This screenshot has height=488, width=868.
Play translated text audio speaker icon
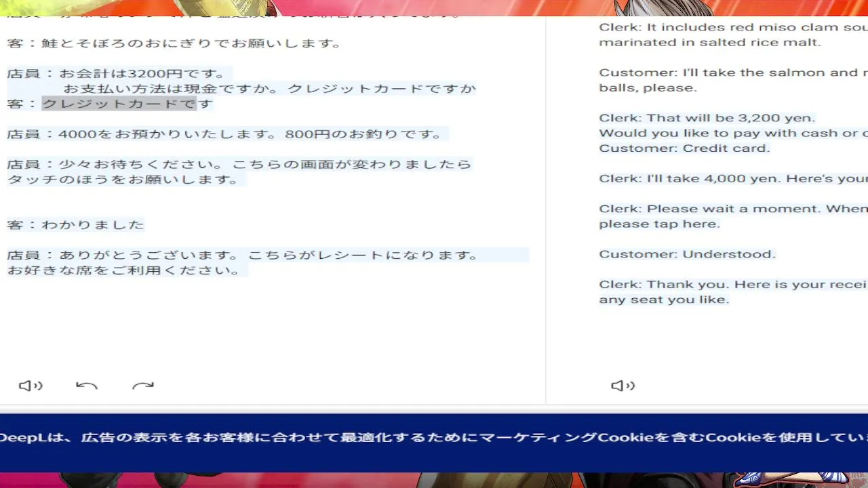pyautogui.click(x=623, y=386)
